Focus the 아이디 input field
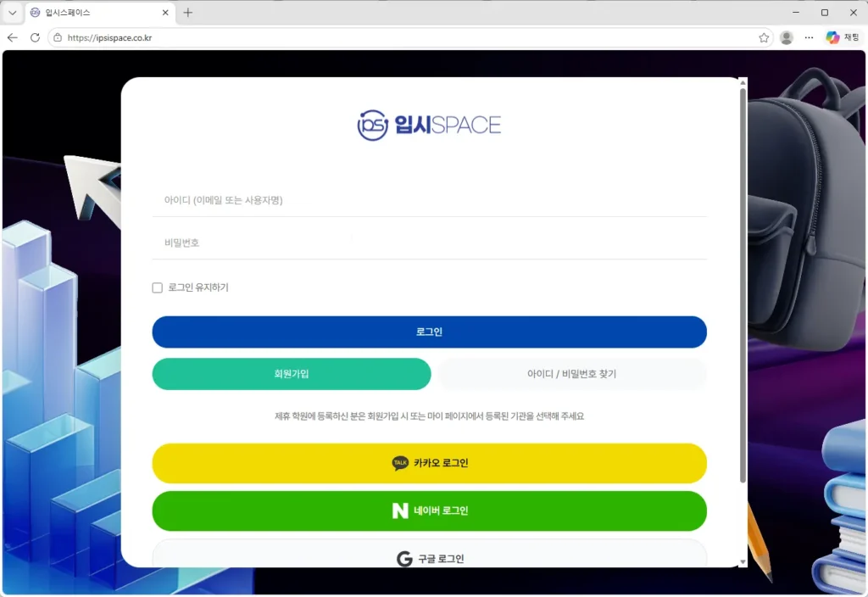 pyautogui.click(x=429, y=200)
